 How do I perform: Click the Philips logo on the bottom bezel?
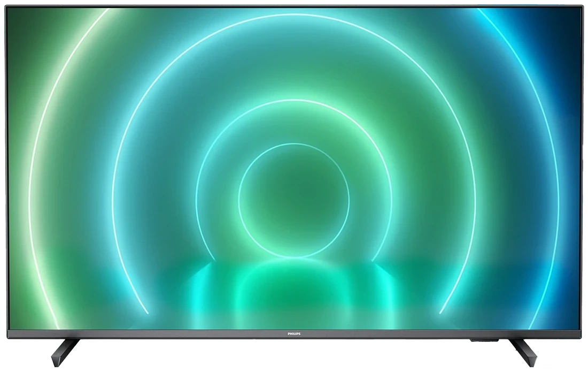coord(293,333)
